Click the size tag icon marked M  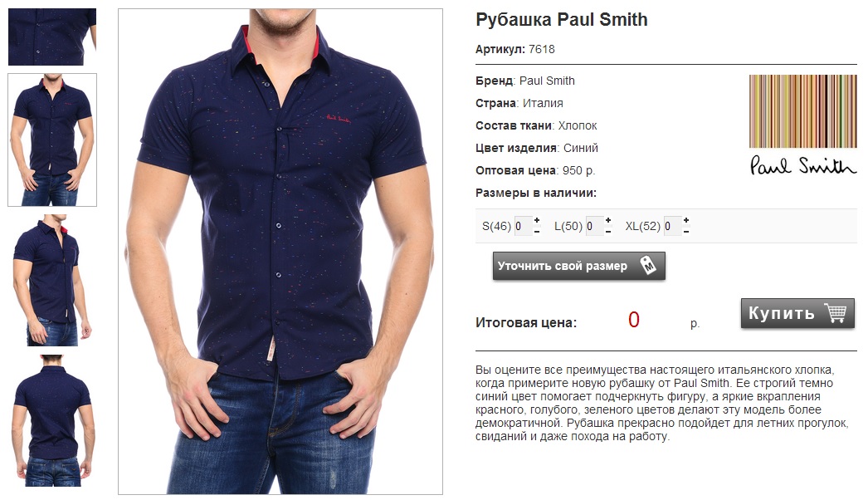coord(648,266)
